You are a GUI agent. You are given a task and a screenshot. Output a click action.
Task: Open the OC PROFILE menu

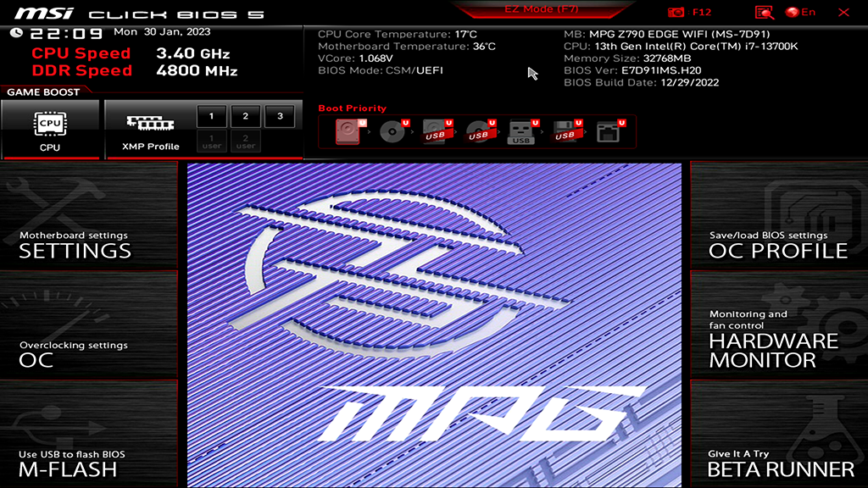[780, 216]
